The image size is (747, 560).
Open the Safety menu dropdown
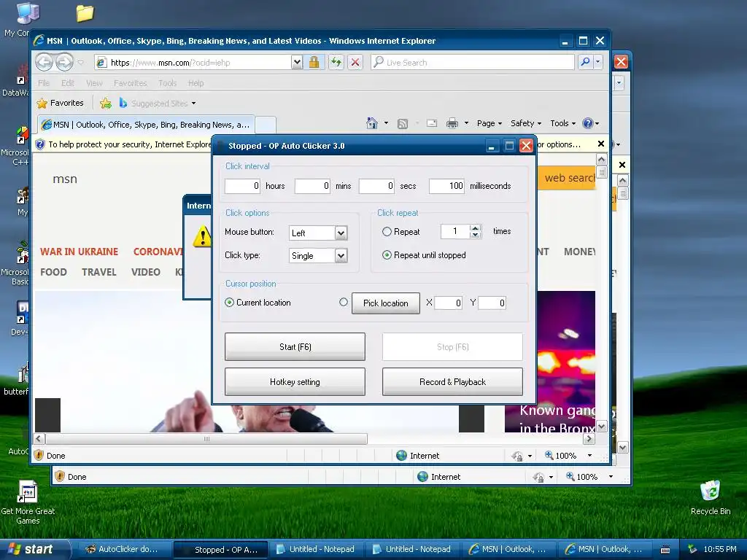(x=526, y=123)
